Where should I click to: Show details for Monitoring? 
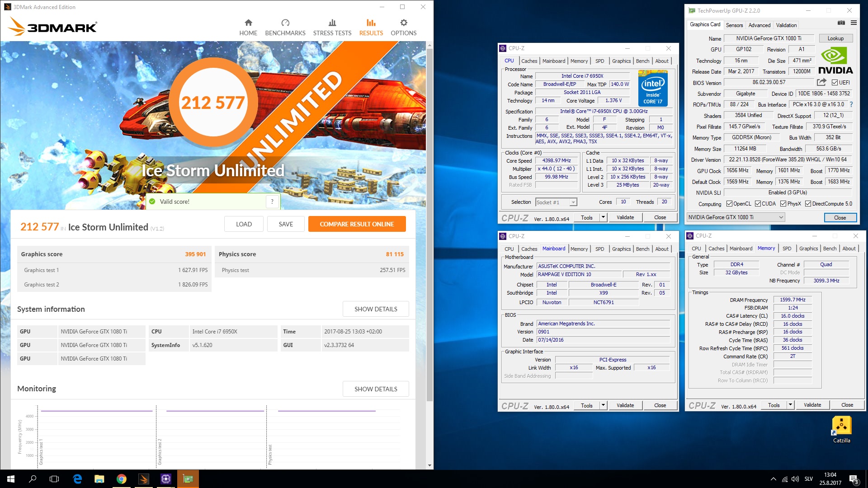click(x=376, y=389)
